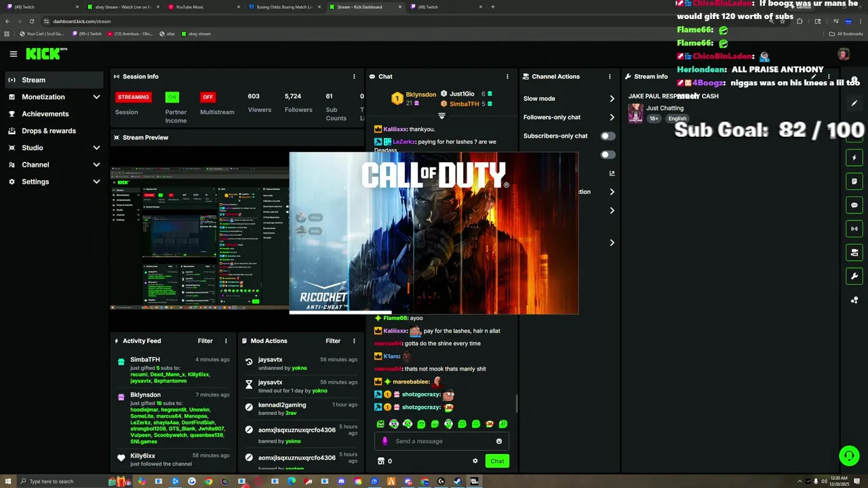This screenshot has height=488, width=868.
Task: Click the notes document icon in right toolbar
Action: [854, 181]
